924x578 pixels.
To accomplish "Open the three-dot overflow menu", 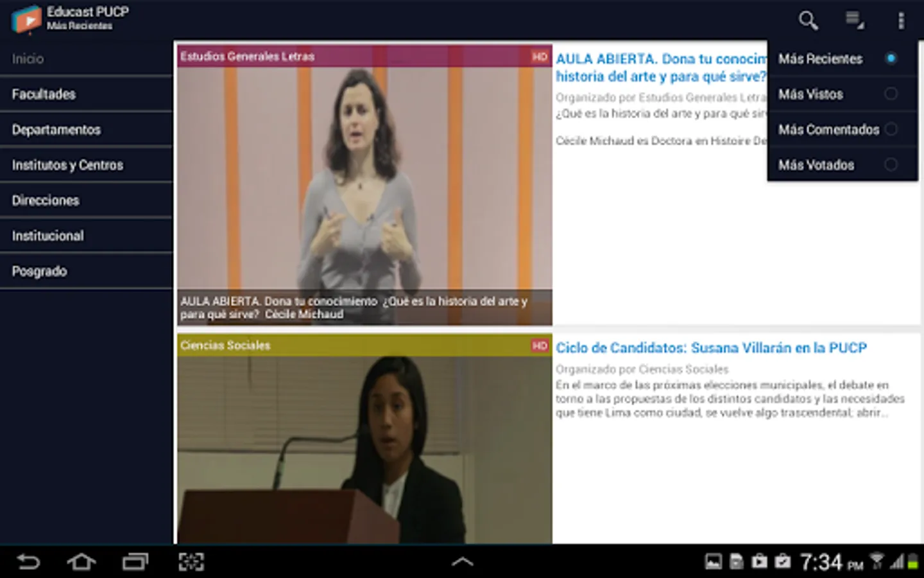I will (x=901, y=21).
